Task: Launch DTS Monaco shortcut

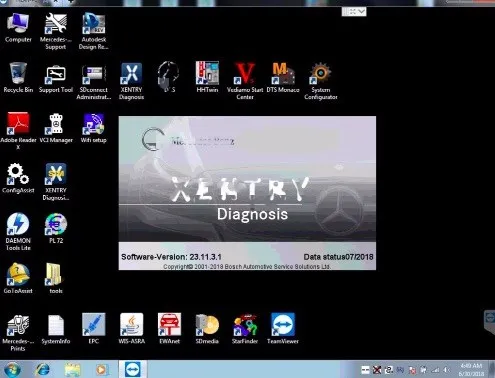Action: 283,77
